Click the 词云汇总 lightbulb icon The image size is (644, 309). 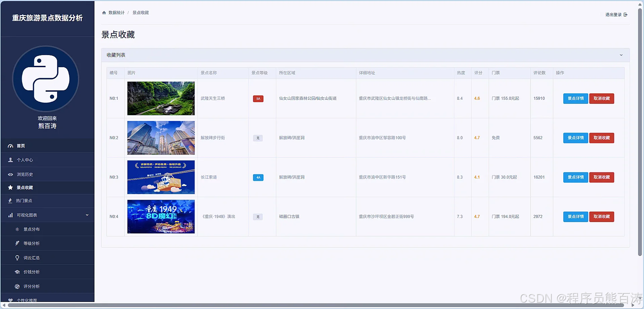17,258
